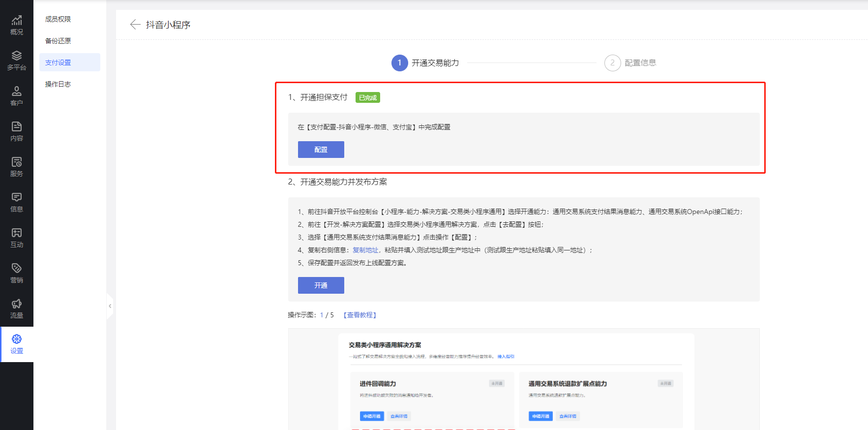Select 支付设置 in settings menu
The height and width of the screenshot is (430, 868).
click(70, 62)
